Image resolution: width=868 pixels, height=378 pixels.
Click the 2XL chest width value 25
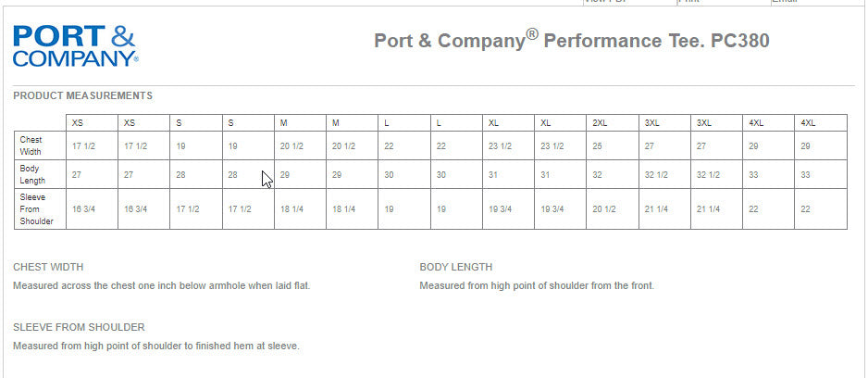(598, 146)
